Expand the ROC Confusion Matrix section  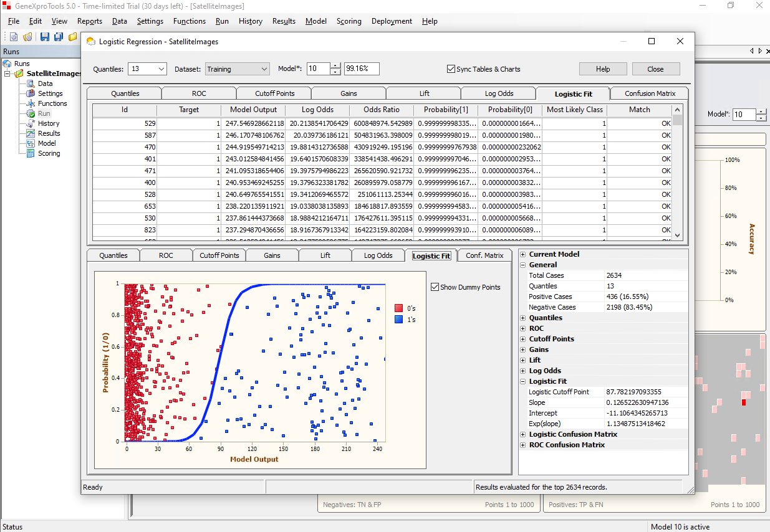522,445
